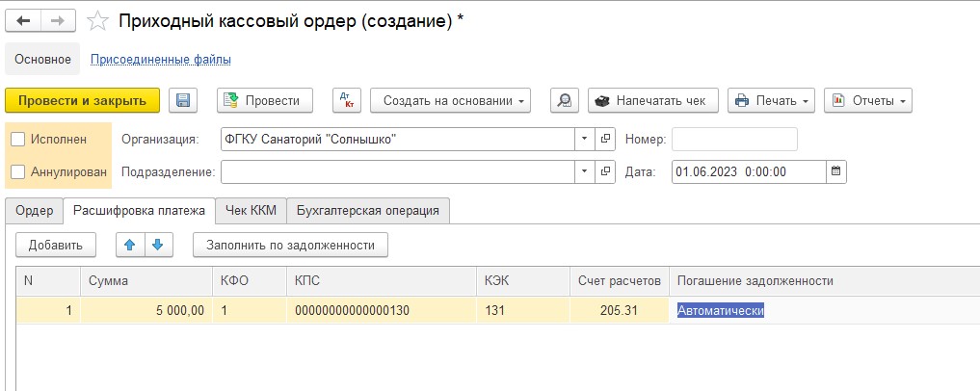Screen dimensions: 980x391
Task: Open the Печать dropdown menu
Action: (771, 100)
